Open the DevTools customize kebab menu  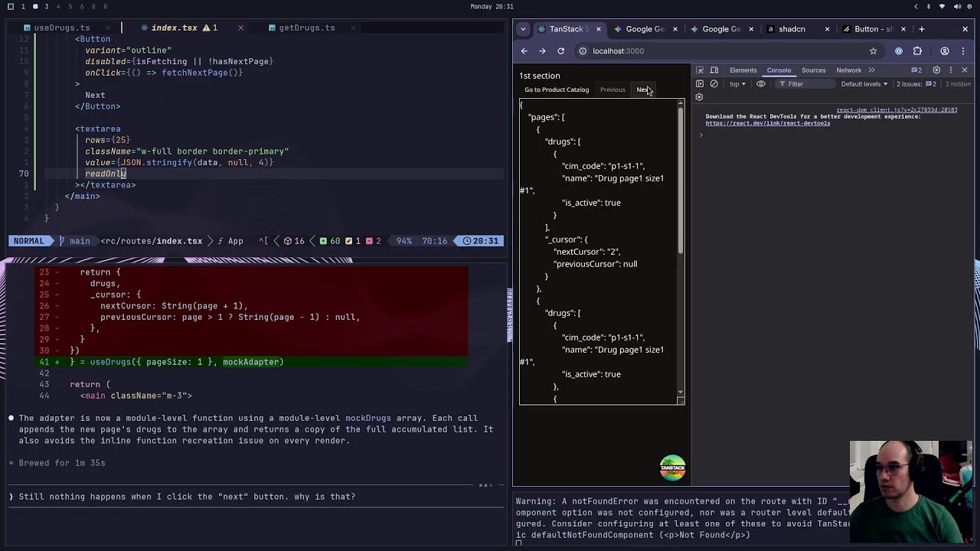pos(950,70)
